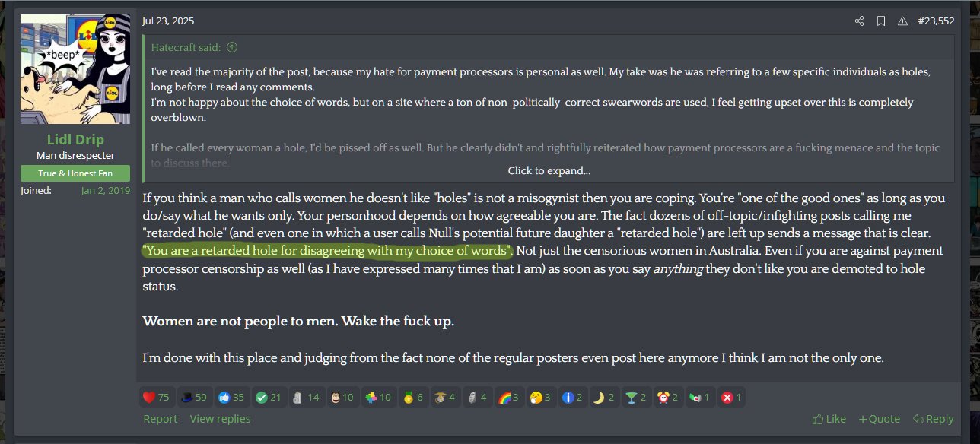Screen dimensions: 980x444
Task: Click the share icon on the post header
Action: click(x=859, y=21)
